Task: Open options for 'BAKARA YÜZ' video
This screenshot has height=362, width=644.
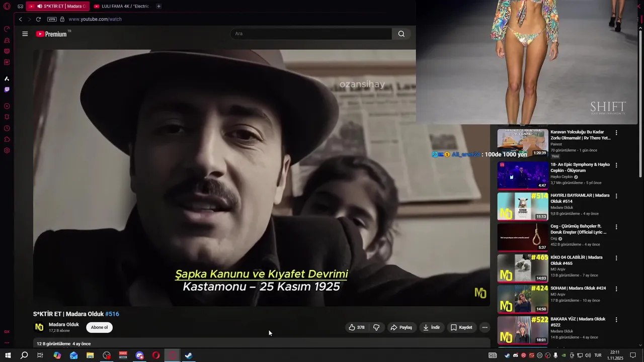Action: (616, 320)
